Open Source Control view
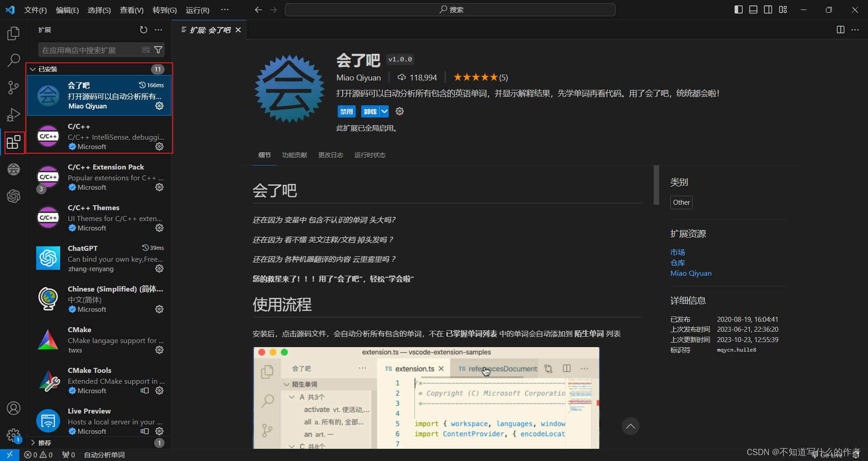 (x=14, y=88)
